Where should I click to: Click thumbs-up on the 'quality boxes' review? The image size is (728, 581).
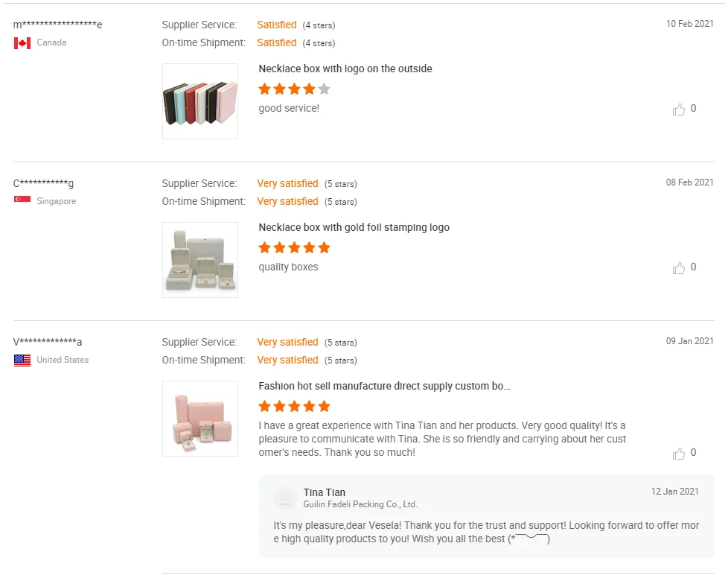[x=679, y=268]
